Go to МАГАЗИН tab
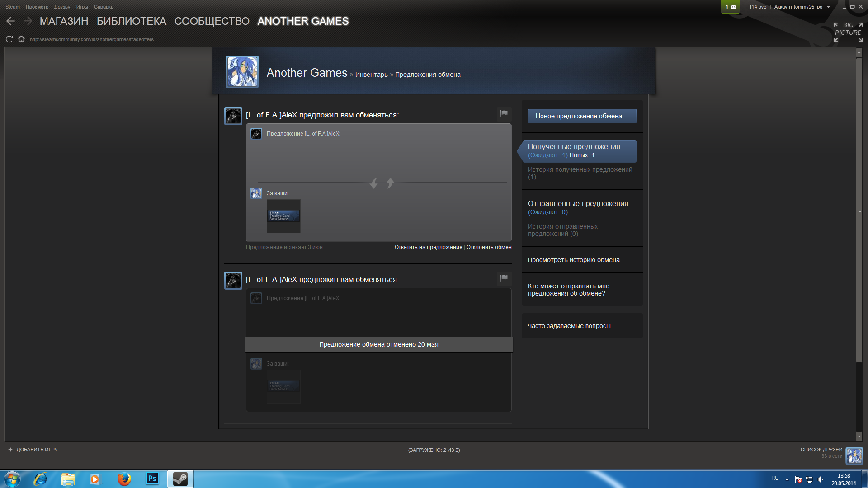Screen dimensions: 868x488 (64, 21)
